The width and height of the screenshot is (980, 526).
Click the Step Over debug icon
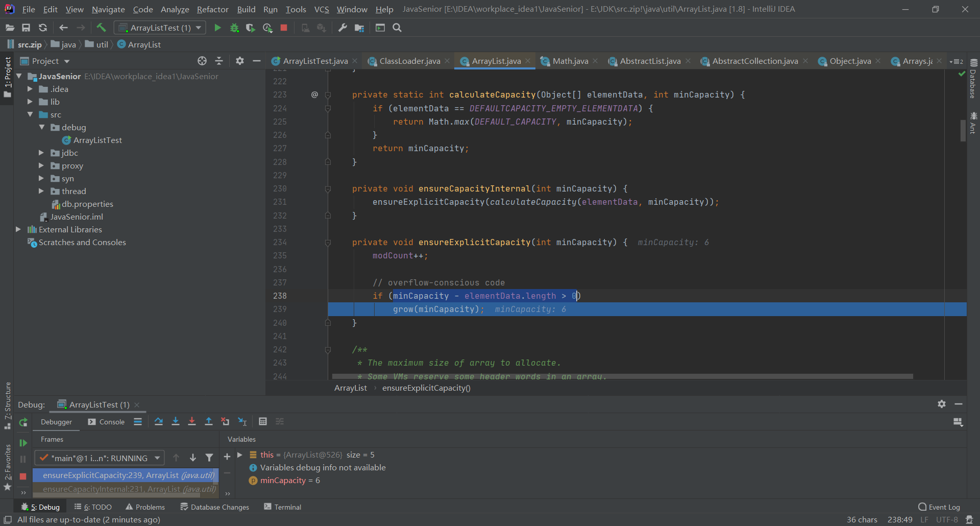pos(159,421)
